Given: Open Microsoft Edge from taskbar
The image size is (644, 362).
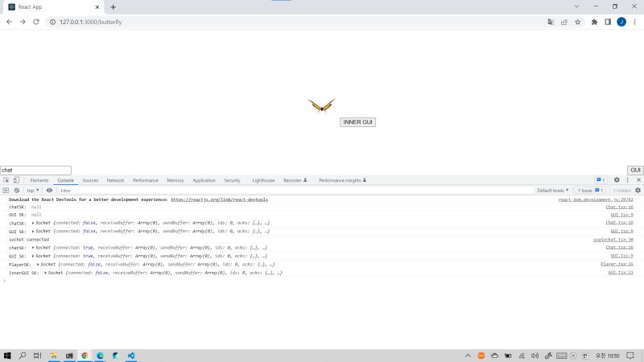Looking at the screenshot, I should pyautogui.click(x=100, y=356).
